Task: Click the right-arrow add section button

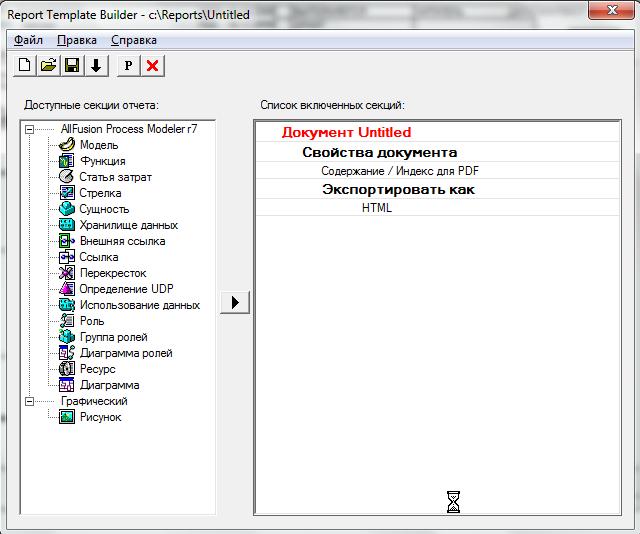Action: pos(235,303)
